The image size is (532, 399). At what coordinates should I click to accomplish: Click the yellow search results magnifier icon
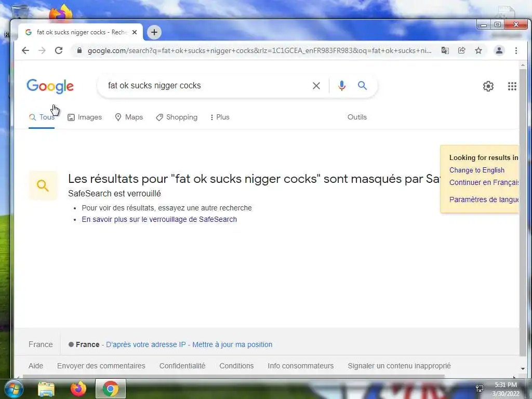43,185
